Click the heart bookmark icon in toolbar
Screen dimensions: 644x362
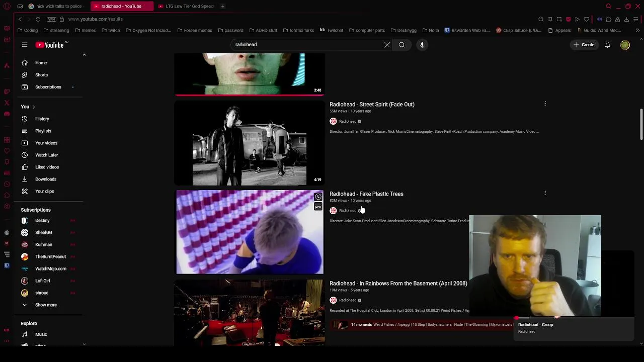point(586,19)
